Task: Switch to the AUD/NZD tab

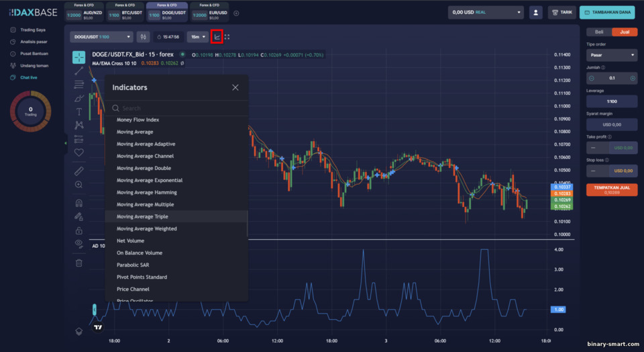Action: tap(85, 12)
